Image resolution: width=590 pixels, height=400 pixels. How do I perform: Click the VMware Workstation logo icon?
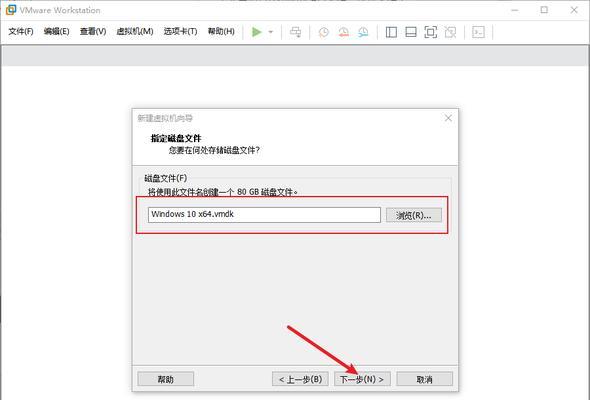(11, 10)
